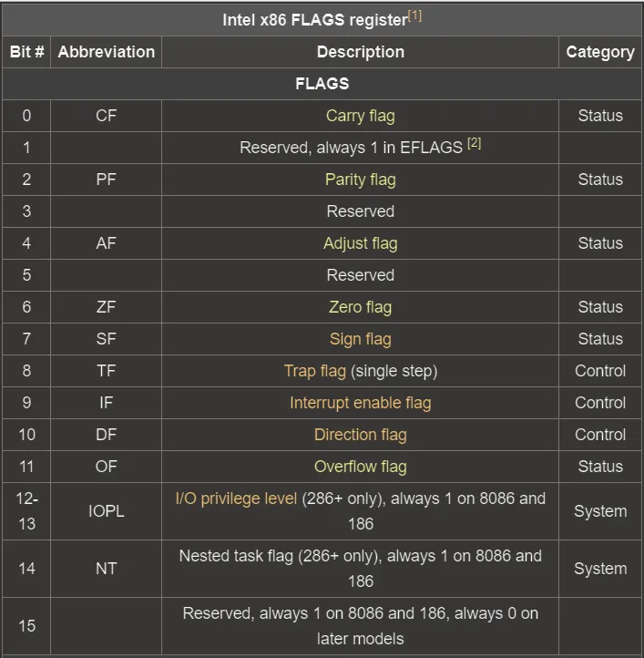644x658 pixels.
Task: Click the [1] citation in table title
Action: pos(414,15)
